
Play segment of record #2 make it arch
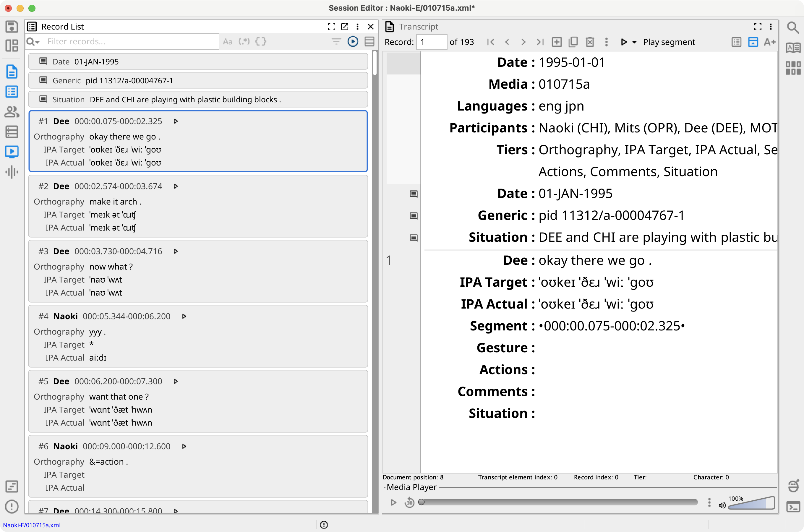176,186
